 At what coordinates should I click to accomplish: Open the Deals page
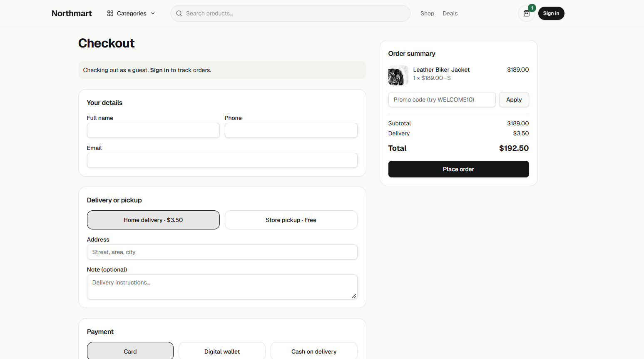(x=450, y=13)
